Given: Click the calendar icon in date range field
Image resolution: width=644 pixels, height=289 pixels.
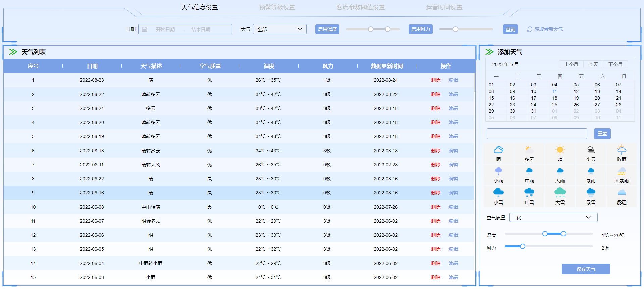Looking at the screenshot, I should 145,30.
